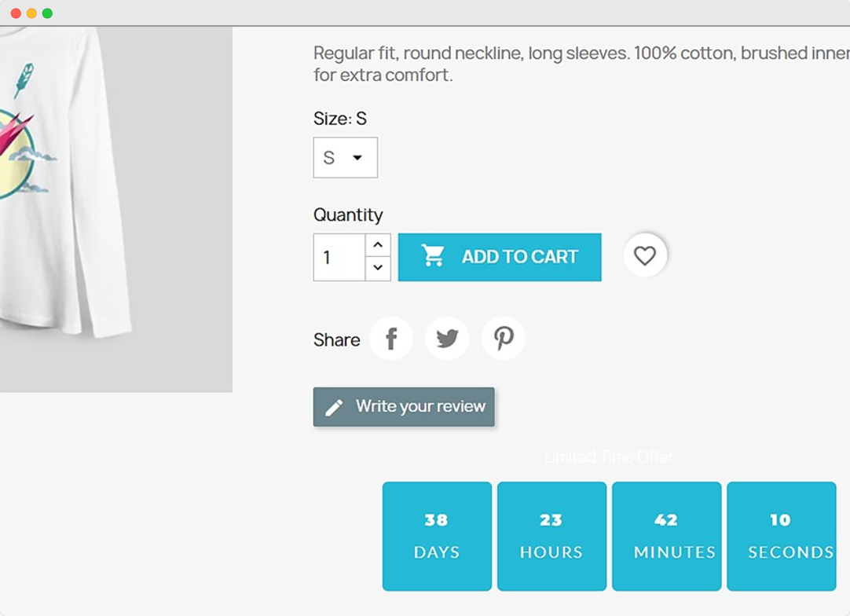Increase quantity with the up arrow
The width and height of the screenshot is (850, 616).
pyautogui.click(x=378, y=245)
